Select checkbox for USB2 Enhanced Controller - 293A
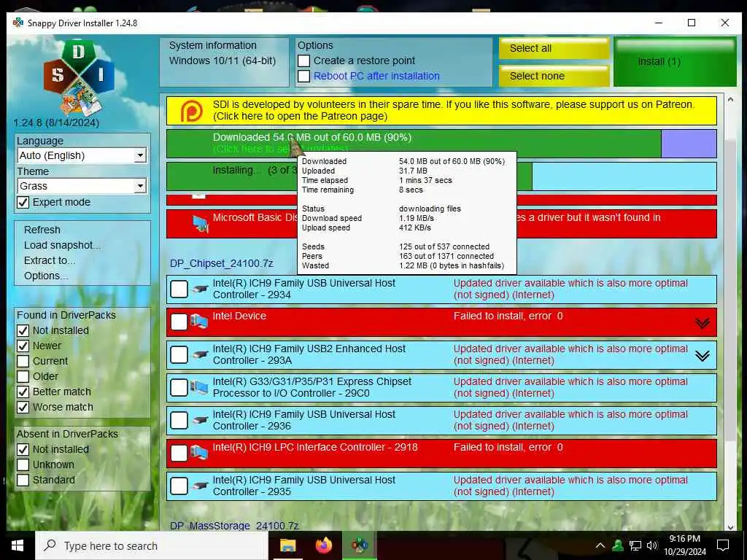This screenshot has width=747, height=560. point(179,355)
